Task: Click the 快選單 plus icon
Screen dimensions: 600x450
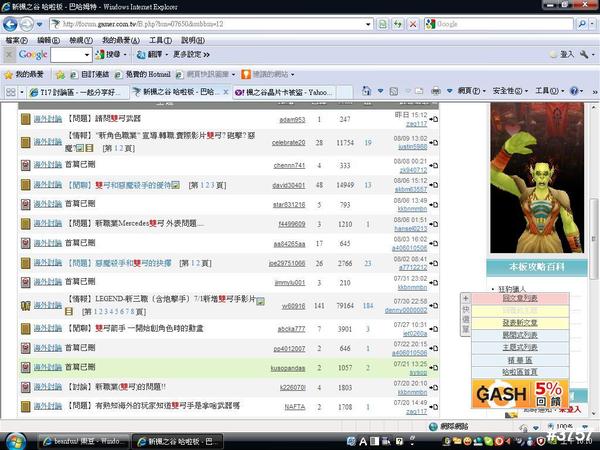Action: tap(466, 298)
